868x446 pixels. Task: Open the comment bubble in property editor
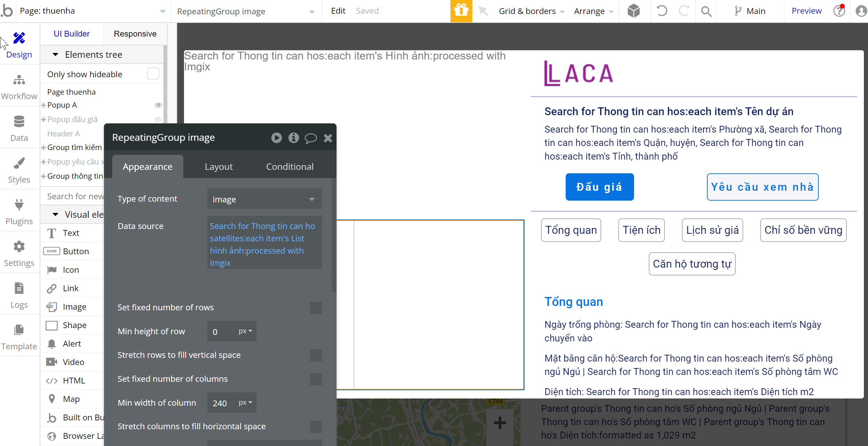coord(311,138)
